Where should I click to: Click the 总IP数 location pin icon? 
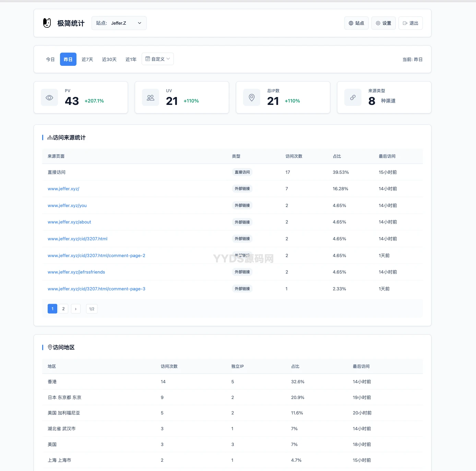pyautogui.click(x=252, y=98)
